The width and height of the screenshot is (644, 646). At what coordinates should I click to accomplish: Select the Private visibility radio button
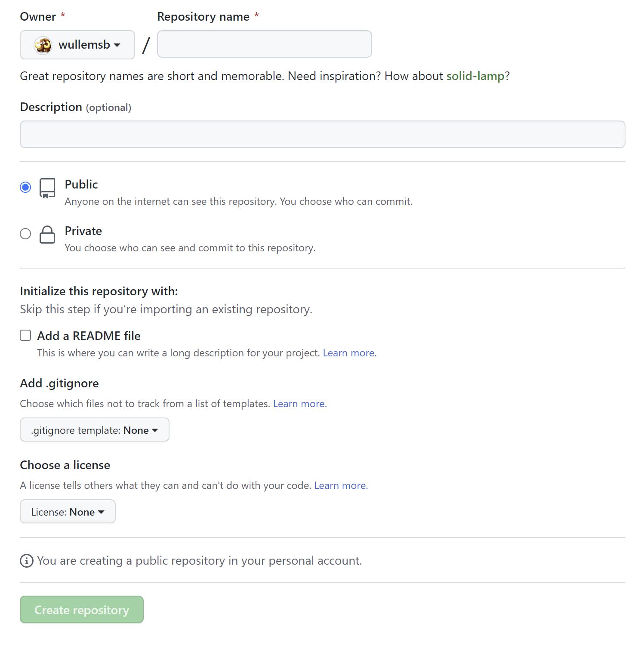tap(25, 234)
